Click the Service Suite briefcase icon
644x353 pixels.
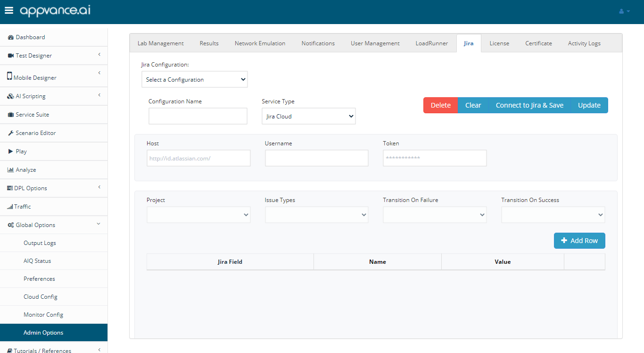point(11,115)
